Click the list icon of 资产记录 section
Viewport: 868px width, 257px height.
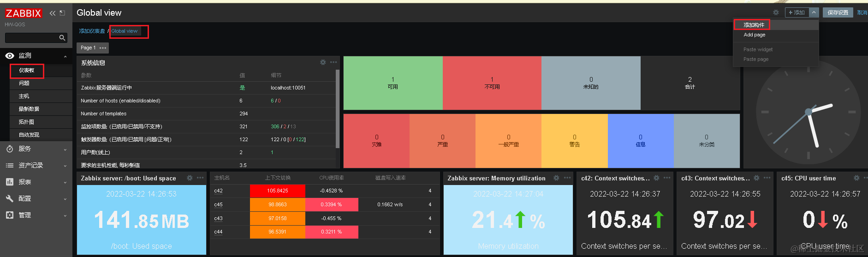10,165
